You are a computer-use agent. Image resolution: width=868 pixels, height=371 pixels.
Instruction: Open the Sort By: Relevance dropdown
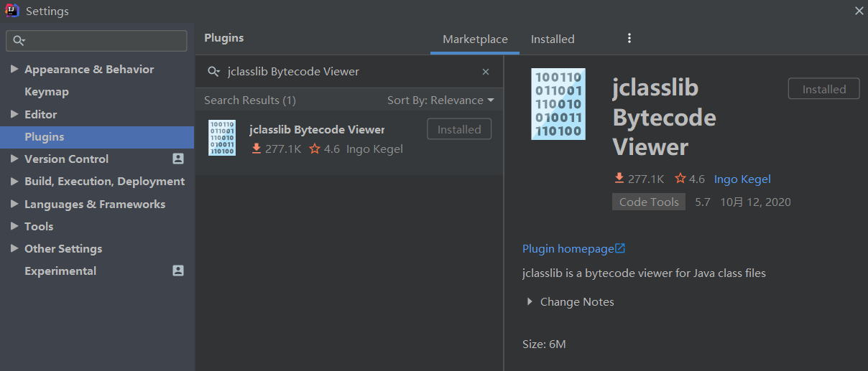[x=440, y=100]
